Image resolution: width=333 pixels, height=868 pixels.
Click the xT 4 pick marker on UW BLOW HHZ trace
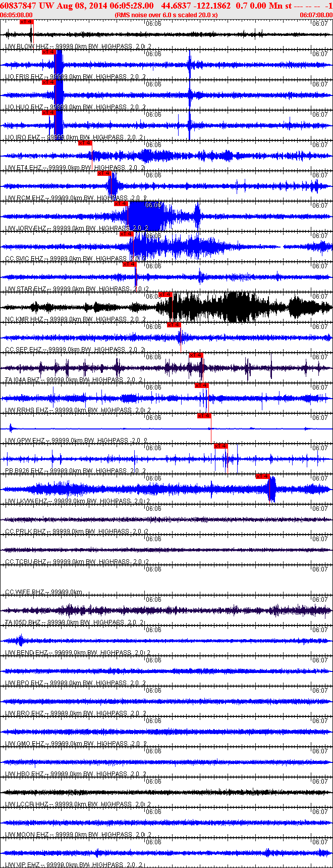[x=26, y=22]
